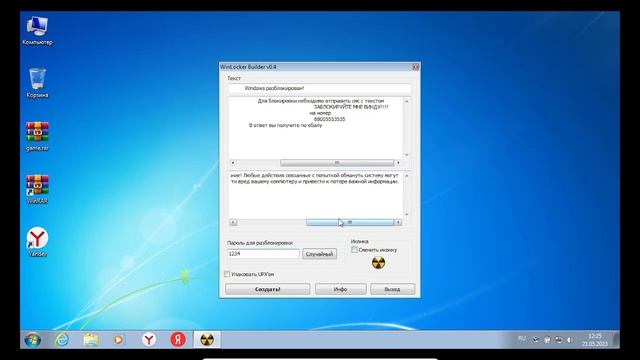The height and width of the screenshot is (360, 640).
Task: Click the Создать! button
Action: (267, 289)
